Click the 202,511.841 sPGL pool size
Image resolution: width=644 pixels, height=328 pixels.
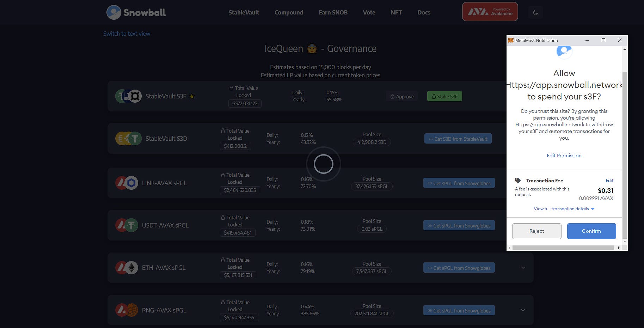pos(372,314)
